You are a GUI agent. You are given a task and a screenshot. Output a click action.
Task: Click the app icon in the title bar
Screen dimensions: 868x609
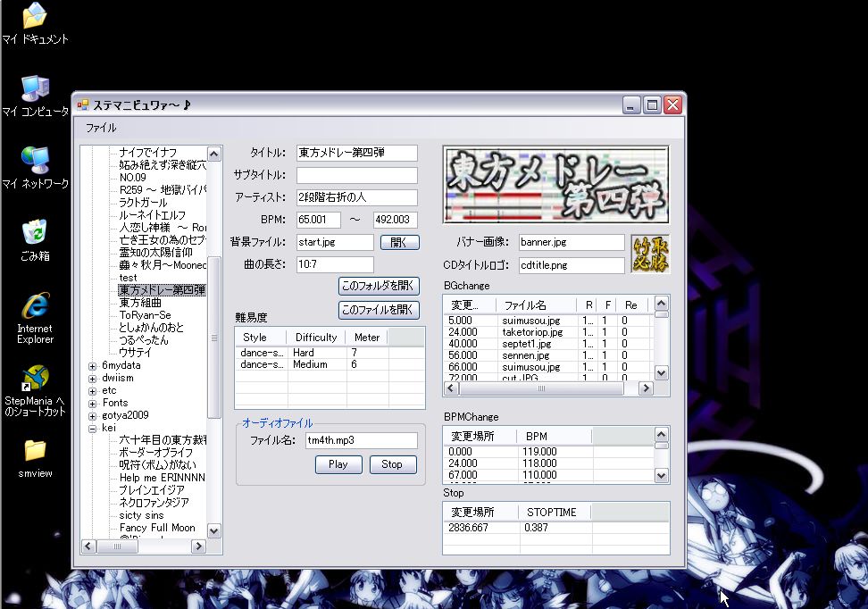(x=83, y=104)
